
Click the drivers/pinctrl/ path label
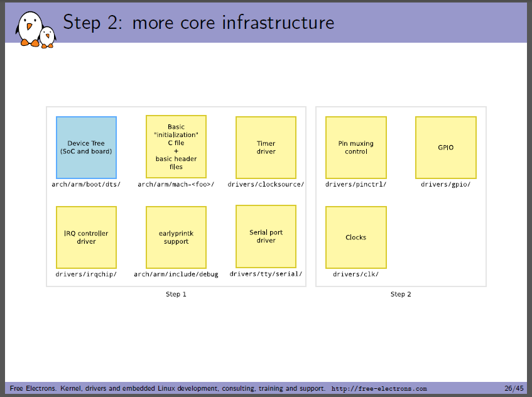[x=356, y=184]
